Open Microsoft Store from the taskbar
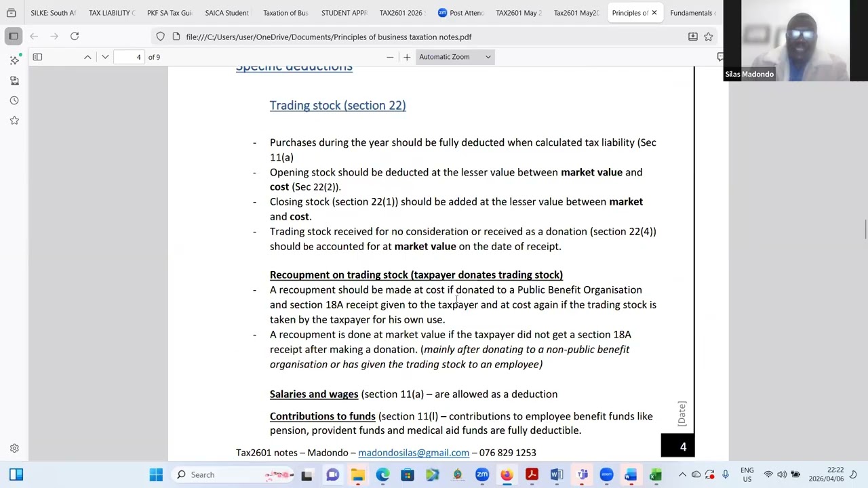The image size is (868, 488). [x=408, y=474]
